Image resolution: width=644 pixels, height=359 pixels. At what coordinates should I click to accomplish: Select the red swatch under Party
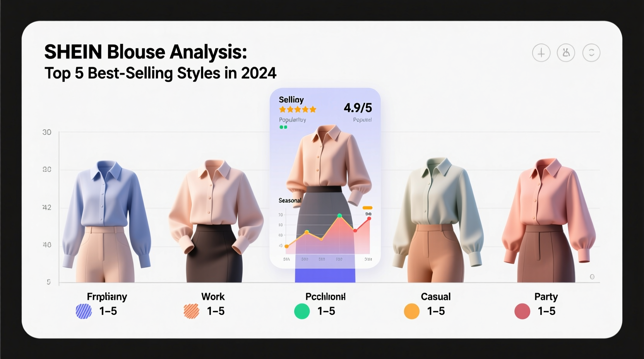(x=522, y=311)
